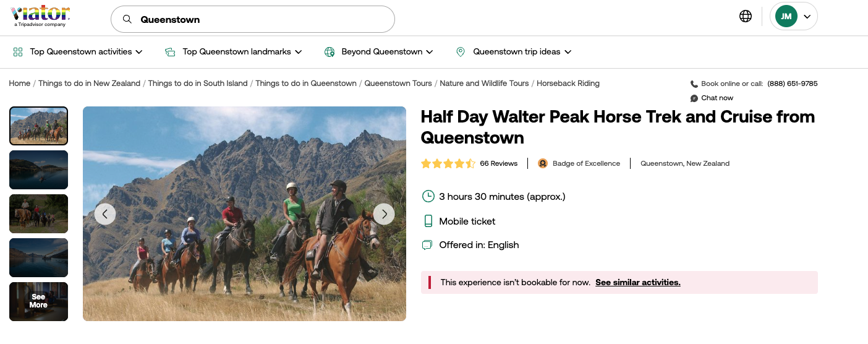Image resolution: width=868 pixels, height=344 pixels.
Task: Open the 66 Reviews link
Action: coord(498,163)
